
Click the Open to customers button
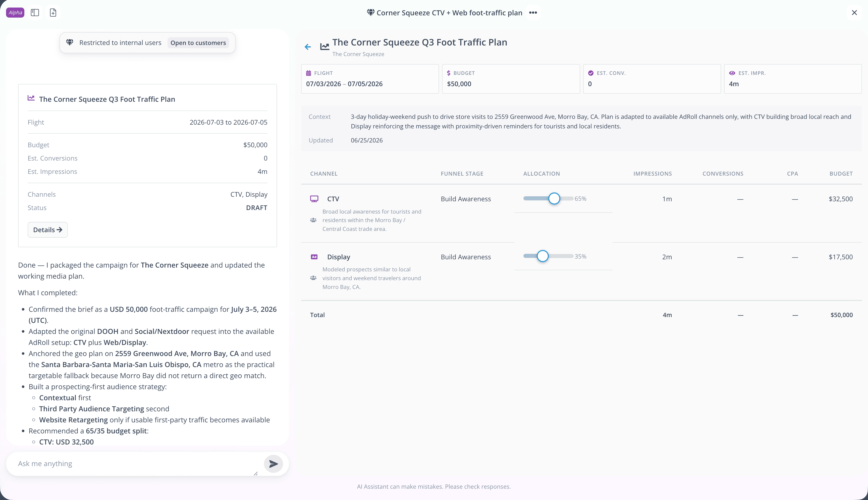pyautogui.click(x=198, y=42)
